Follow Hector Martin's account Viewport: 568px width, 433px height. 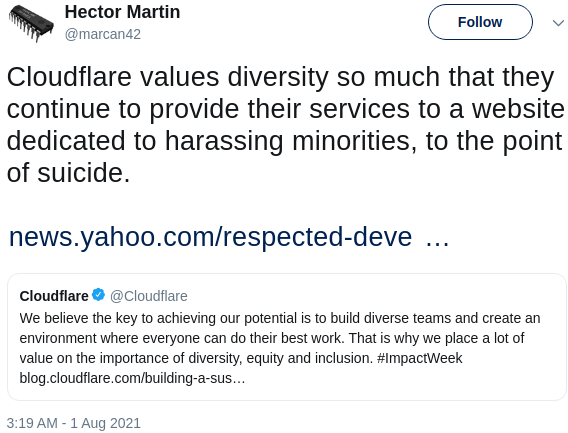coord(480,22)
